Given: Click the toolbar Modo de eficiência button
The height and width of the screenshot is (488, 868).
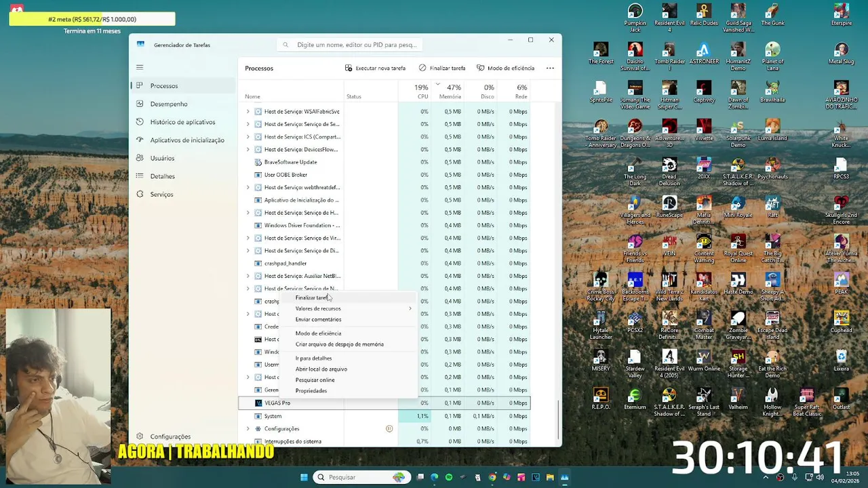Looking at the screenshot, I should click(505, 68).
